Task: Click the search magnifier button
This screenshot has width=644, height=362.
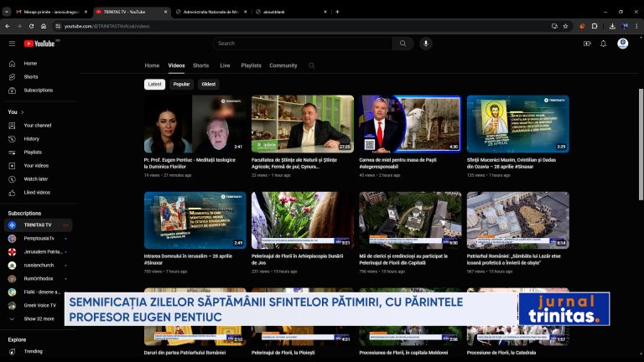Action: pos(402,44)
